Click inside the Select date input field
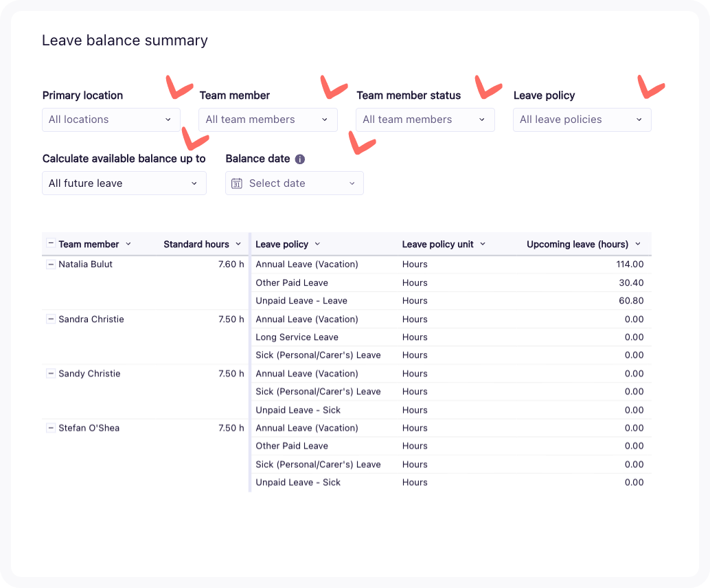The height and width of the screenshot is (588, 710). click(288, 183)
